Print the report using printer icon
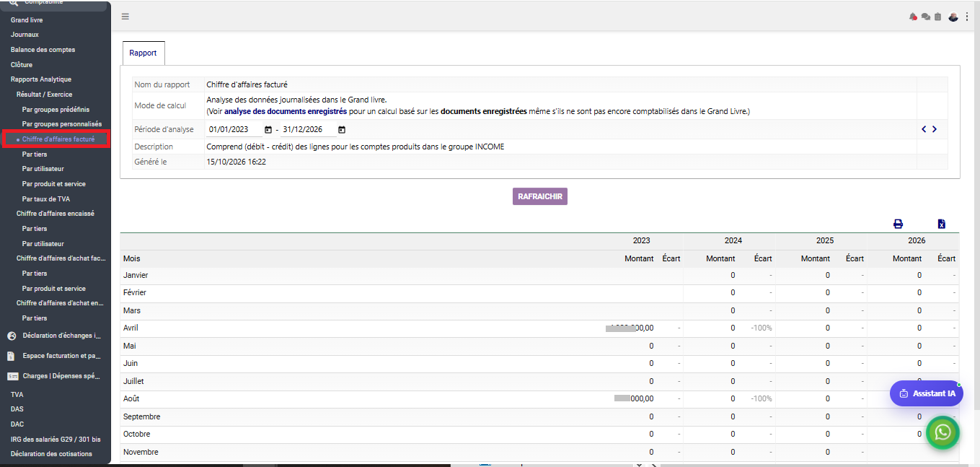The height and width of the screenshot is (467, 980). (x=899, y=224)
